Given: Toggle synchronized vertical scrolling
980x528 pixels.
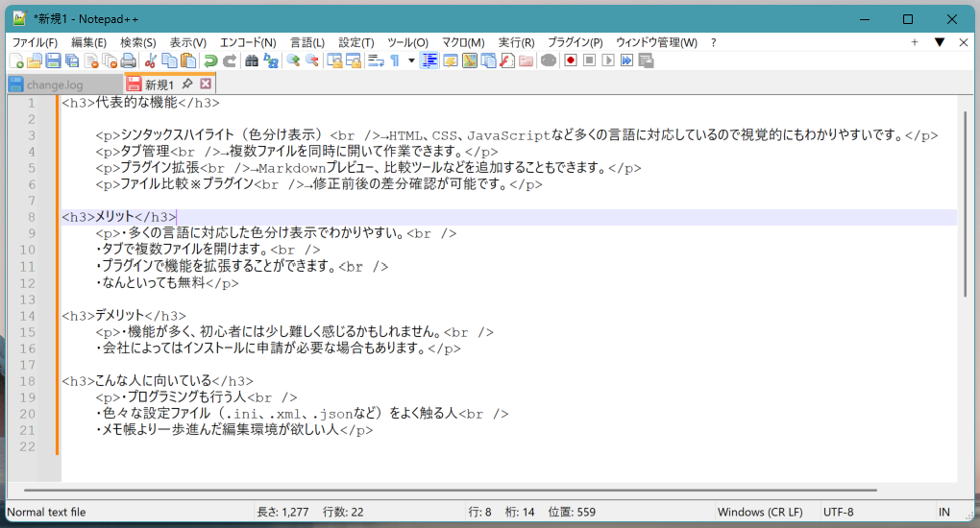Looking at the screenshot, I should [x=335, y=60].
